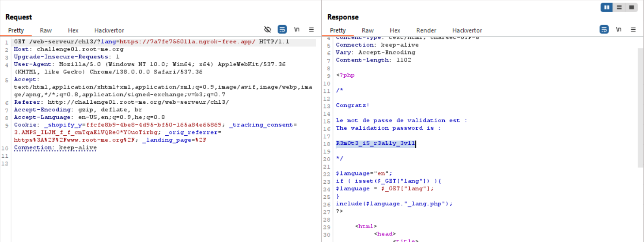View the Hex tab in Response panel
Screen dimensions: 644x242
point(395,30)
